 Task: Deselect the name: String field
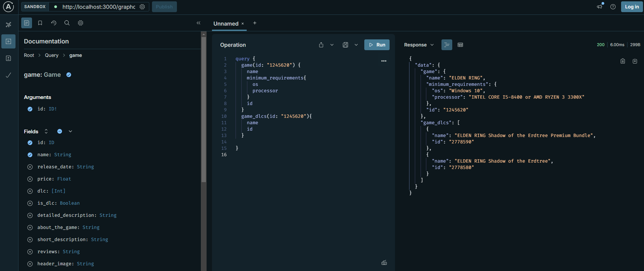click(30, 155)
